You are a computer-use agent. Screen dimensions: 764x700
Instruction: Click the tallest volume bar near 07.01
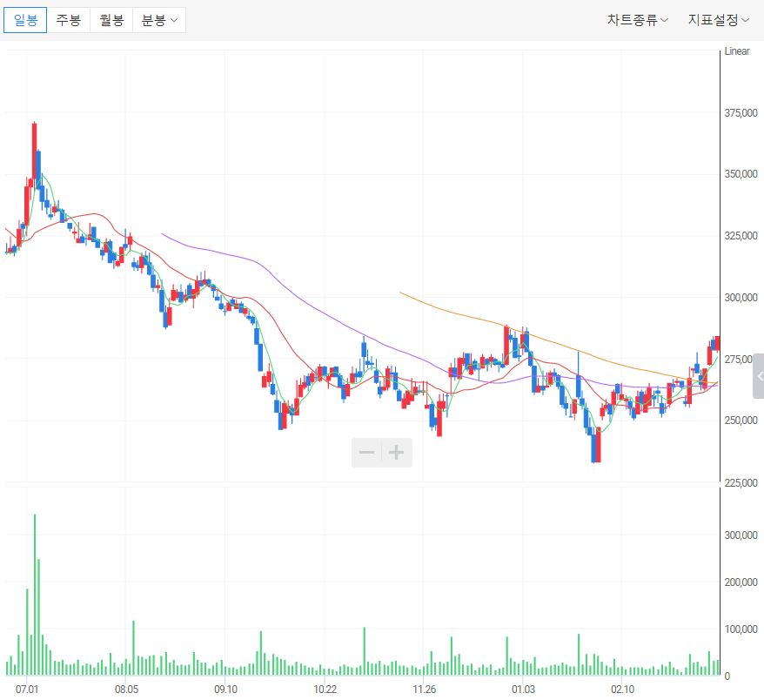pyautogui.click(x=35, y=595)
